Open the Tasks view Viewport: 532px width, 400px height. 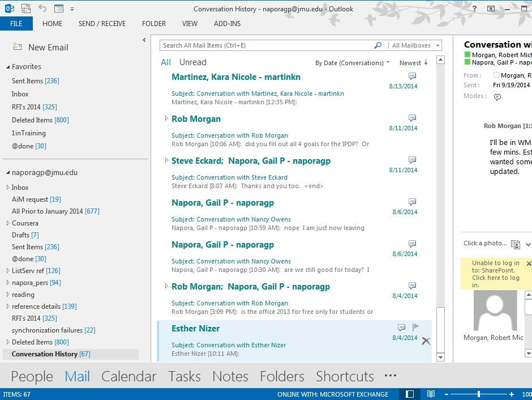tap(185, 376)
